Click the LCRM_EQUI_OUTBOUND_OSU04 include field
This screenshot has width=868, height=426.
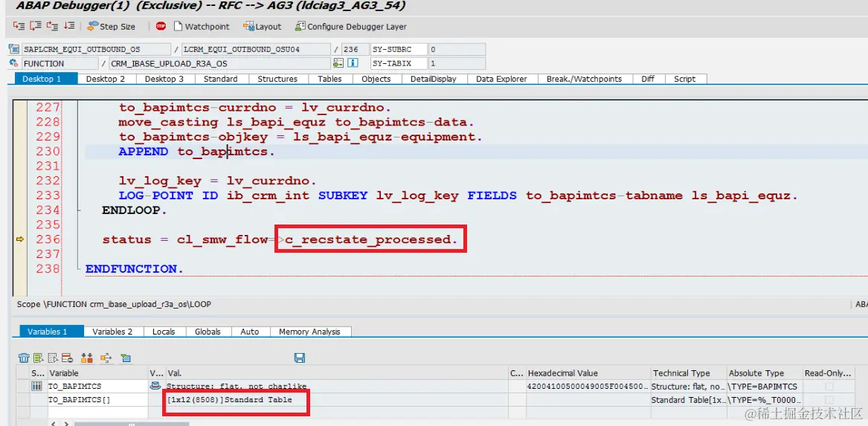[x=256, y=49]
